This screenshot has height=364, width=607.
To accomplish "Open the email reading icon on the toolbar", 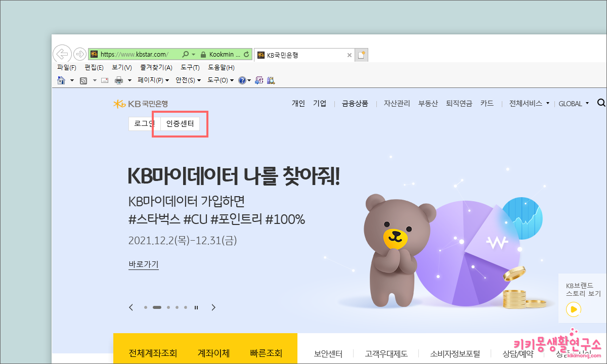I will (104, 80).
